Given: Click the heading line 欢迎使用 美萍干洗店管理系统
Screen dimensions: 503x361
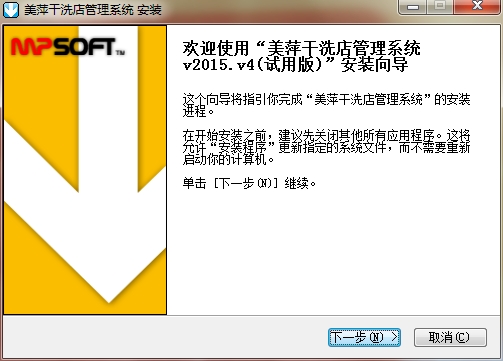Looking at the screenshot, I should click(301, 49).
